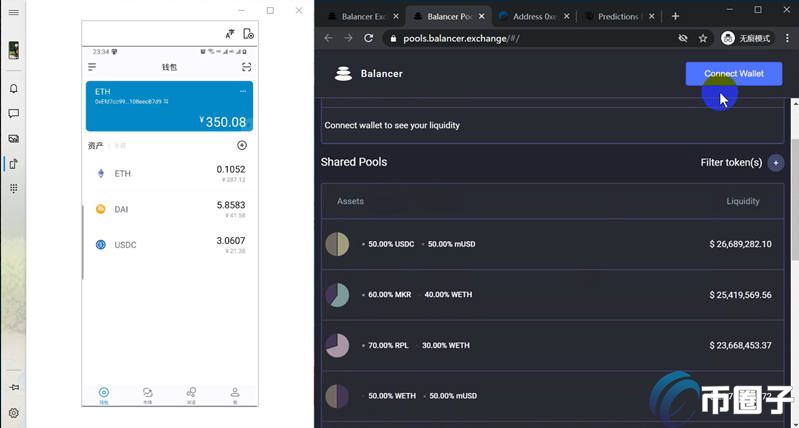Click the Assets column header
This screenshot has height=428, width=799.
coord(350,201)
